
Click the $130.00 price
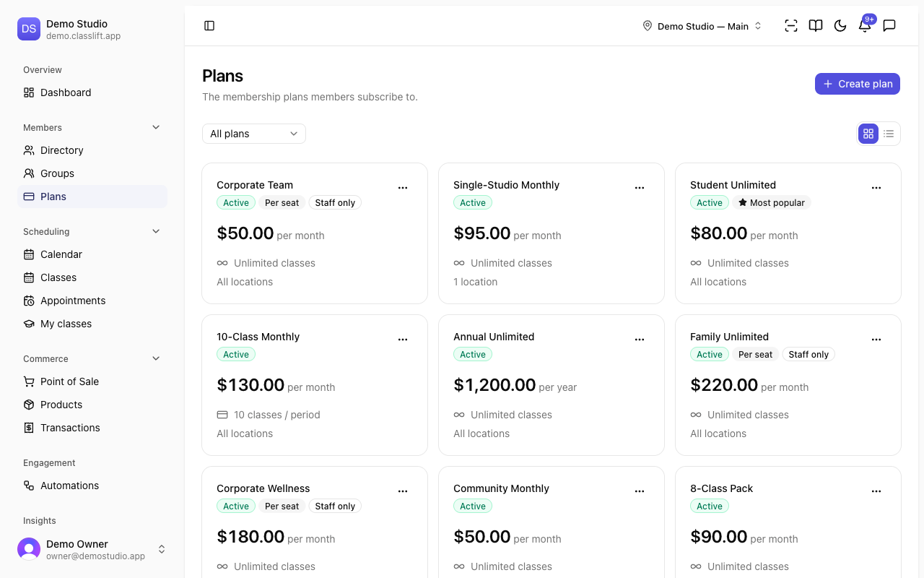(250, 385)
